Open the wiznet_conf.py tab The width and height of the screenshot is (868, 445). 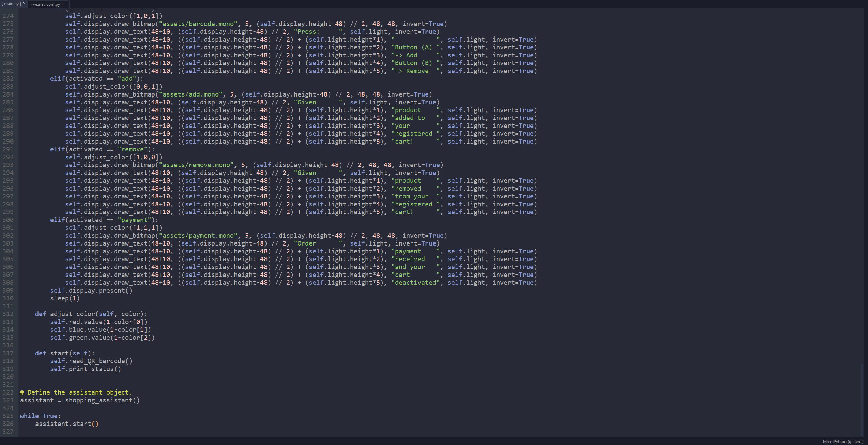(47, 4)
